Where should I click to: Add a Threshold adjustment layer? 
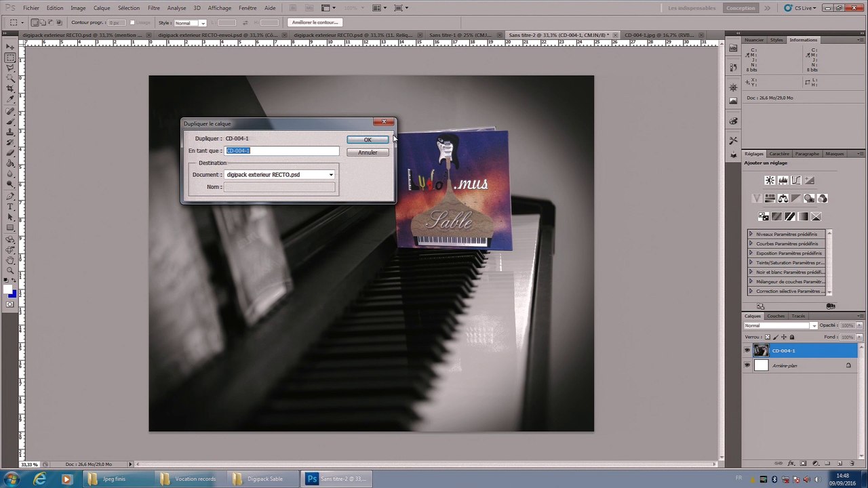coord(790,217)
